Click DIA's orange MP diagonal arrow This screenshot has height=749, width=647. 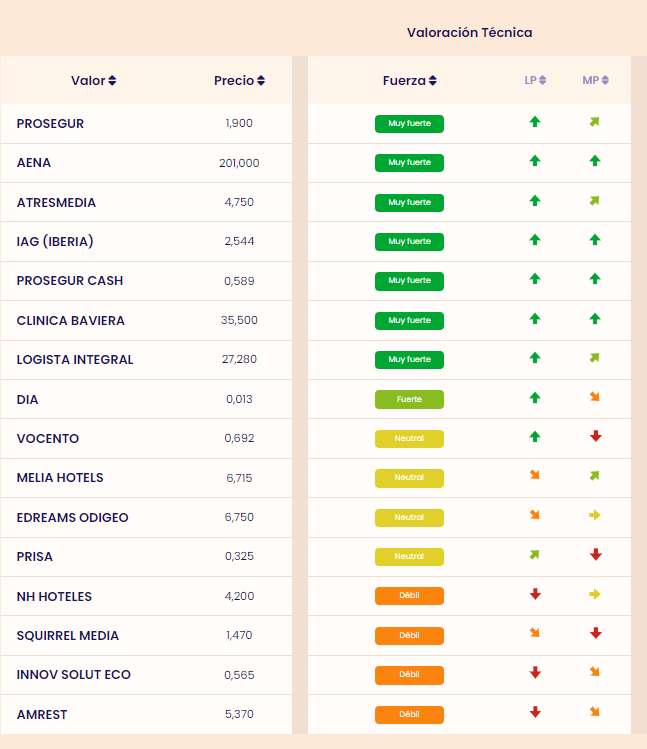pyautogui.click(x=595, y=397)
